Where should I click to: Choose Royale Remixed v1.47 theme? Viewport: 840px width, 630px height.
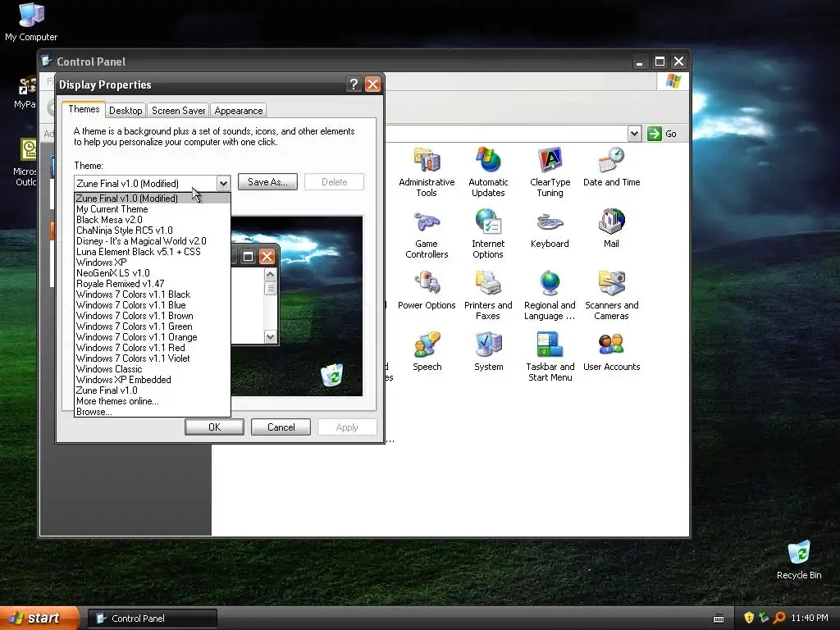pos(153,284)
